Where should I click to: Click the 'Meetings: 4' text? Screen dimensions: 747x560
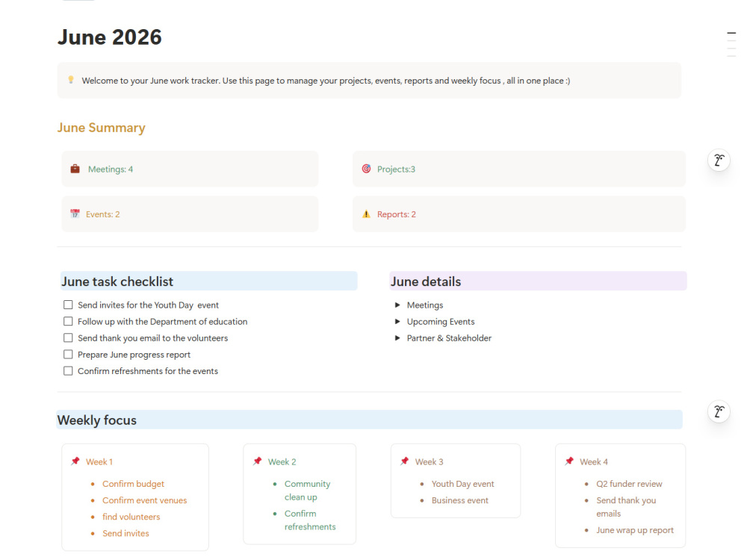tap(111, 169)
